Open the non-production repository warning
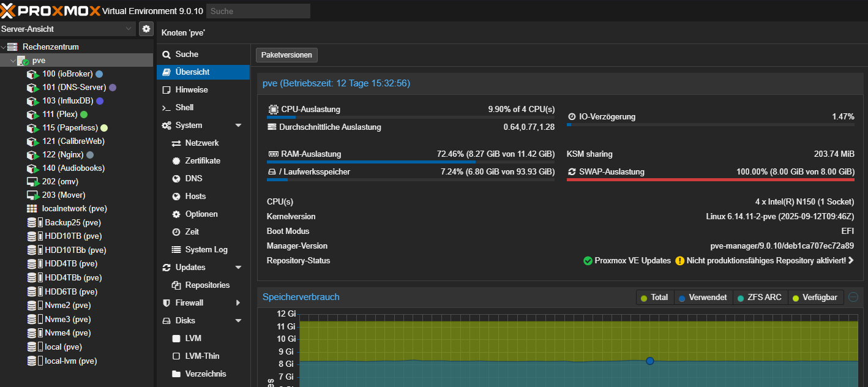 click(x=764, y=261)
